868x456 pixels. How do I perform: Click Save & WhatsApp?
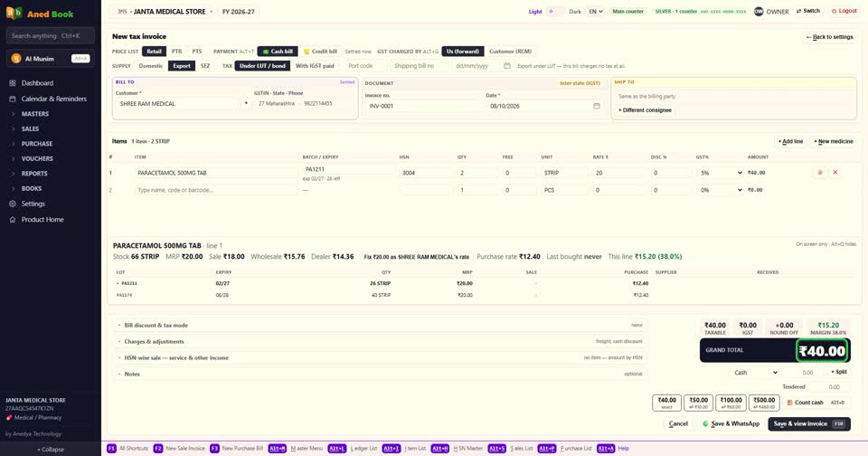pos(731,423)
